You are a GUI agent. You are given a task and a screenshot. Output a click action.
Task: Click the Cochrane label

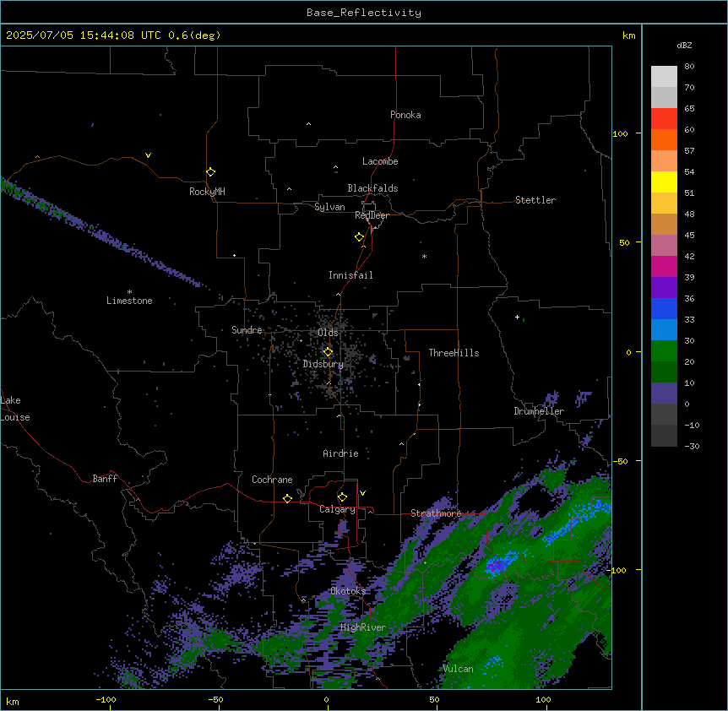tap(272, 480)
